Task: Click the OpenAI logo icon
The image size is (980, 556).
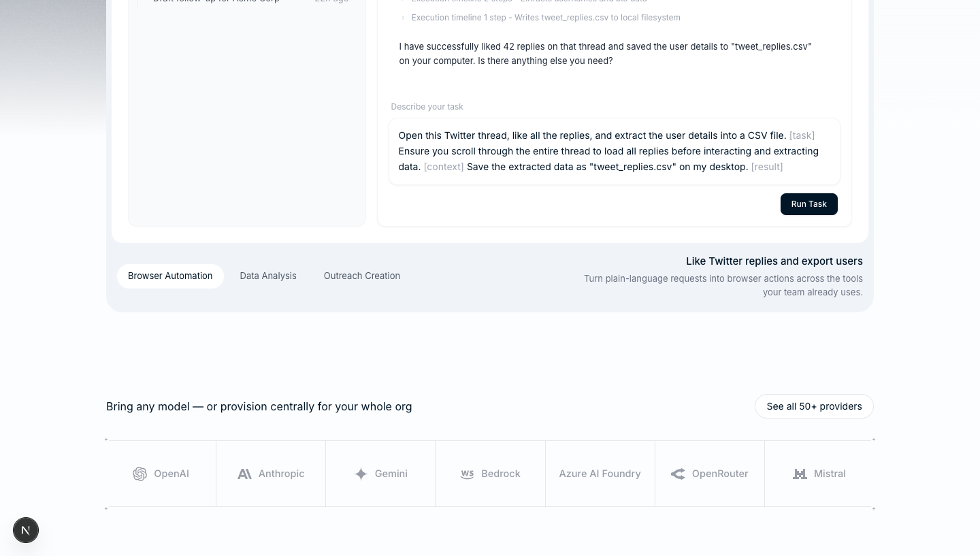Action: (140, 474)
